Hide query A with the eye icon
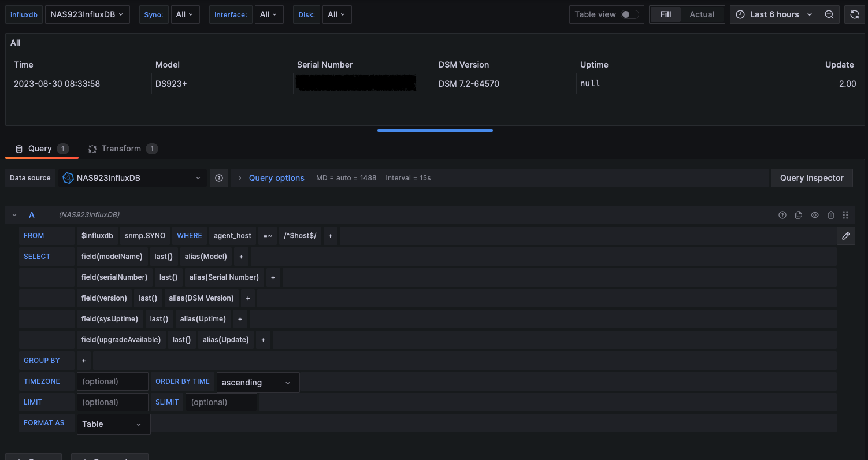 point(815,215)
